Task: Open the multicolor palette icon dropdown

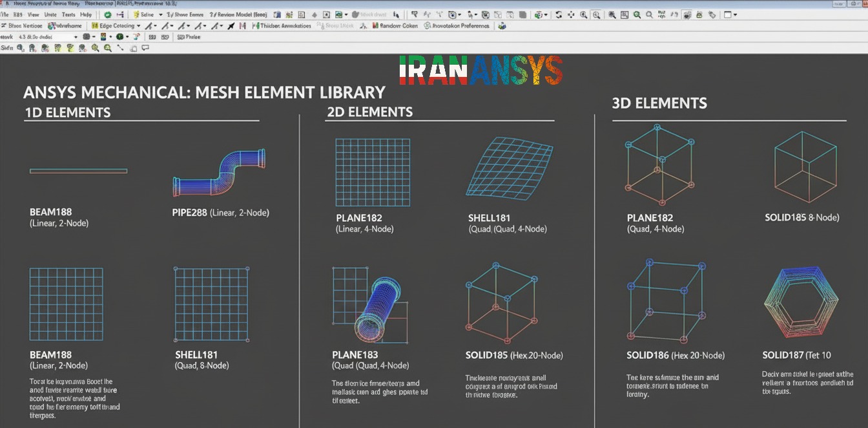Action: pyautogui.click(x=106, y=37)
